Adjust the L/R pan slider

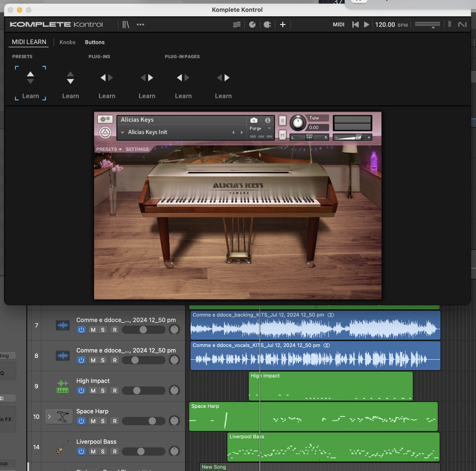309,137
